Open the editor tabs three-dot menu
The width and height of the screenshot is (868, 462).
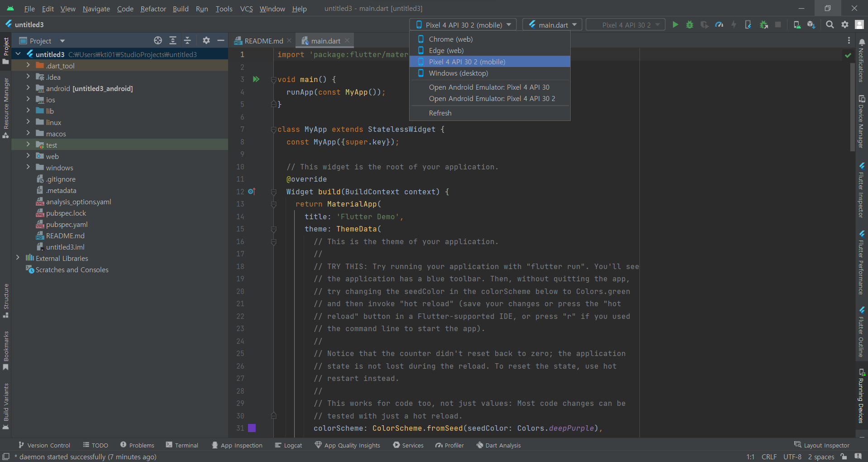(849, 41)
